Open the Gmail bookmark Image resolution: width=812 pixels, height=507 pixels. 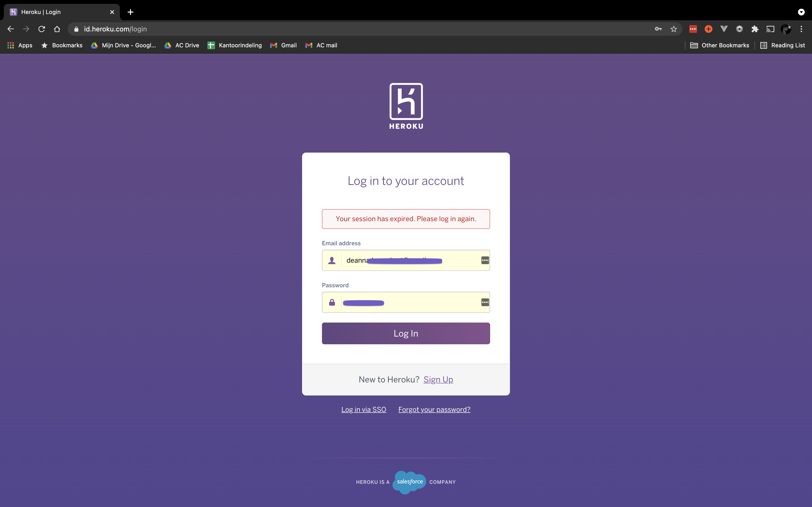pos(283,45)
